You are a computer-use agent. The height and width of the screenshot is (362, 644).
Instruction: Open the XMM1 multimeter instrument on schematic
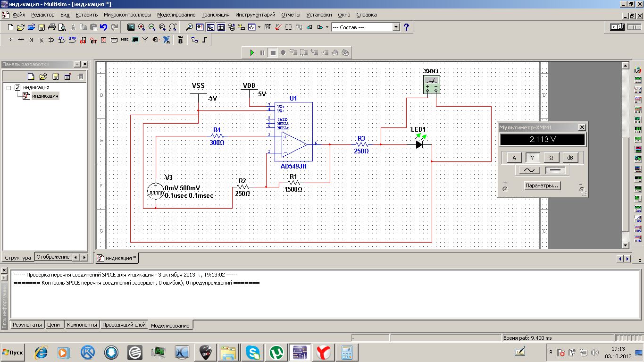431,84
